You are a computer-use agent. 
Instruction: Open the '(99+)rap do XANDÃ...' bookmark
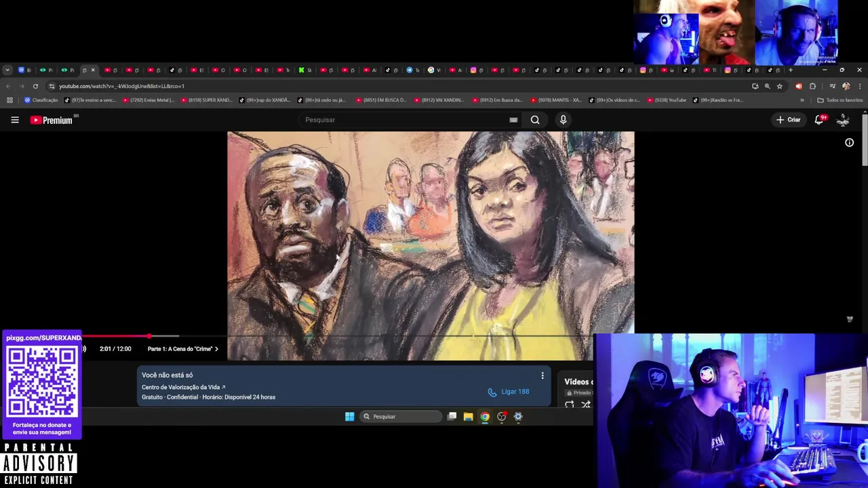coord(265,100)
